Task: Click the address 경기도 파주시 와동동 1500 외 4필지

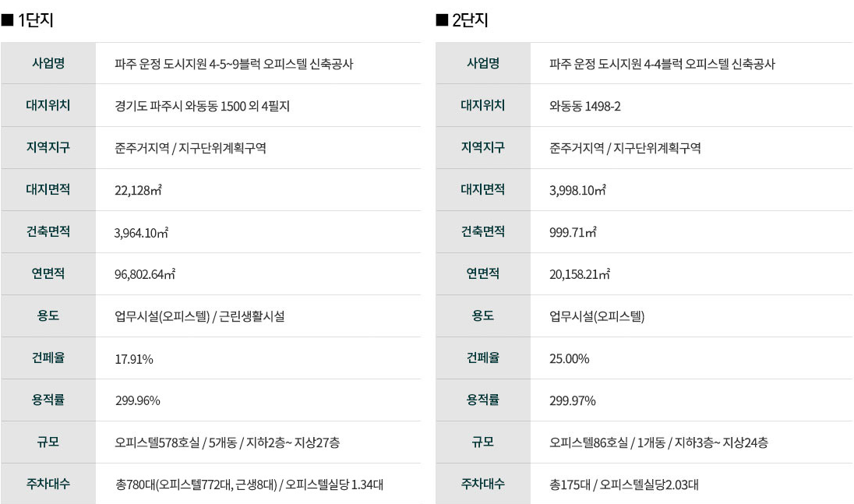Action: (202, 106)
